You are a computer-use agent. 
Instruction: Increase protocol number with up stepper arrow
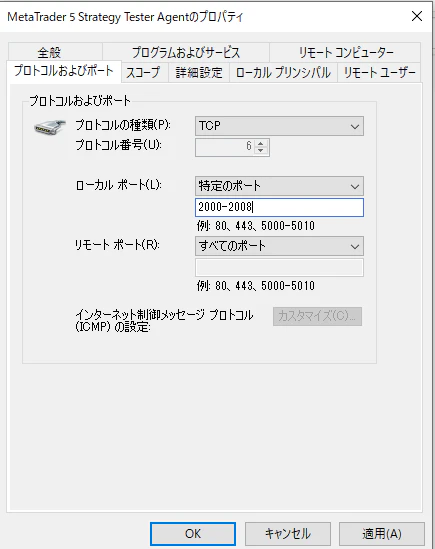(x=261, y=143)
